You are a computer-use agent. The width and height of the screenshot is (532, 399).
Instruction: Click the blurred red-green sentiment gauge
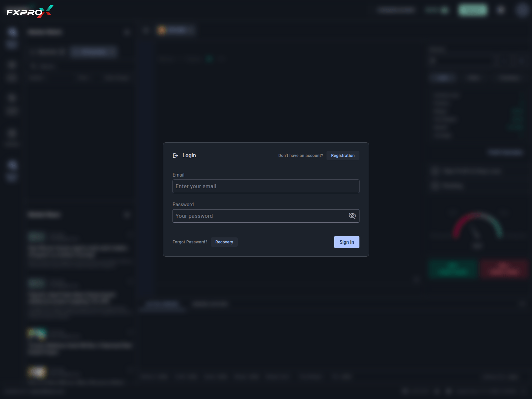[477, 226]
